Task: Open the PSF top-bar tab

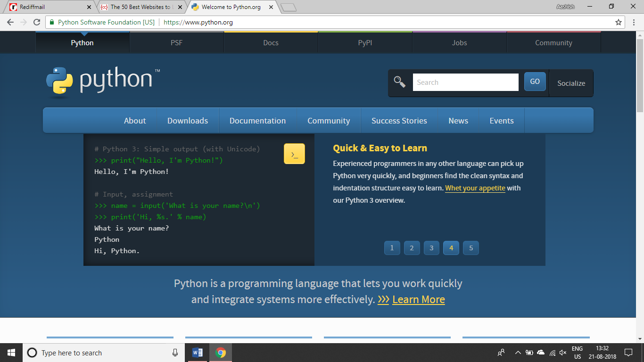Action: click(x=176, y=42)
